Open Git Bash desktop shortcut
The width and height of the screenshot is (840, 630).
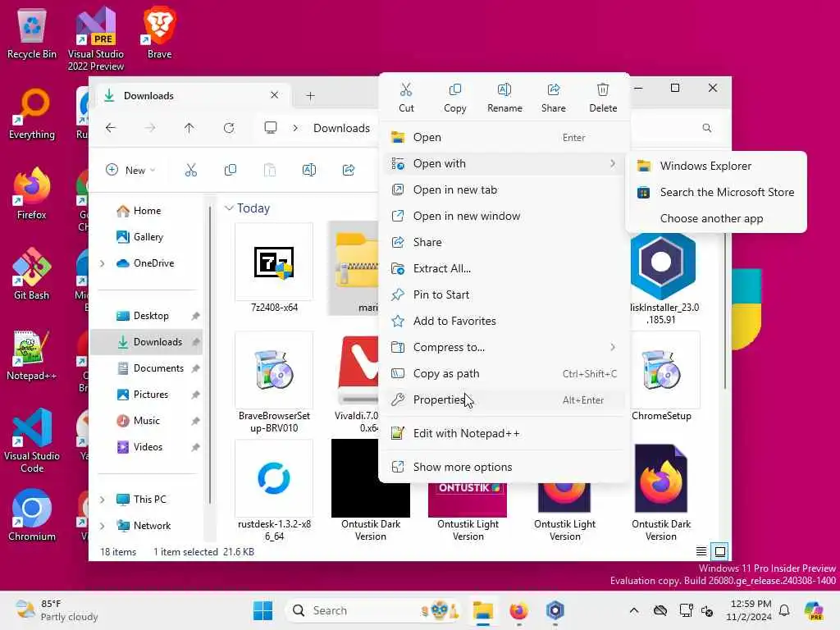(32, 274)
